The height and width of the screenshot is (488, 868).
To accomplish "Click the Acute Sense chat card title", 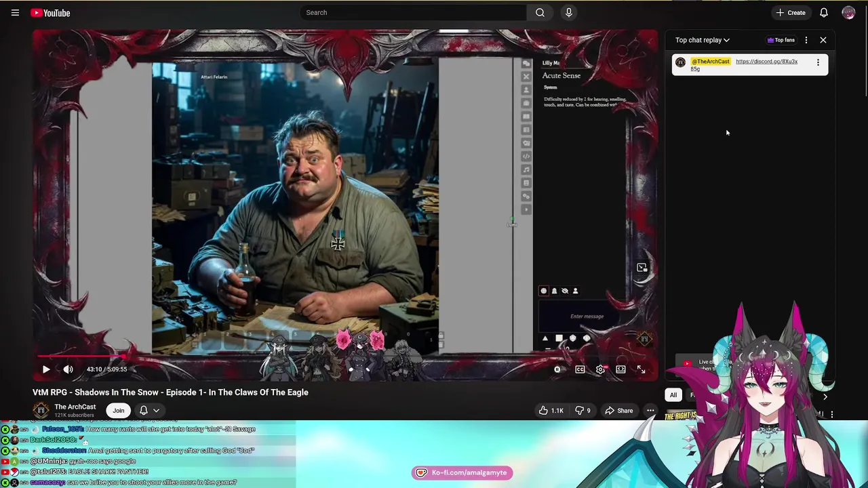I will click(x=561, y=76).
